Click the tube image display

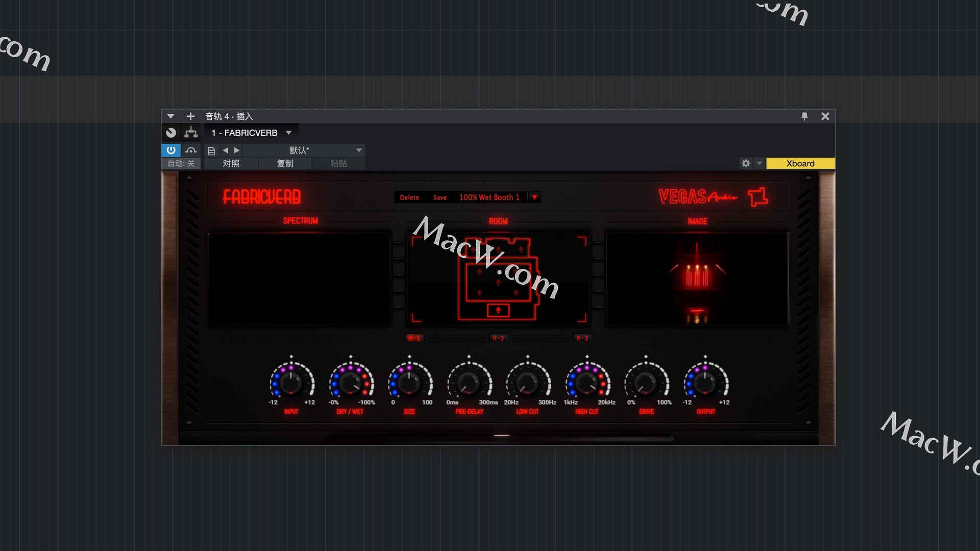click(697, 279)
